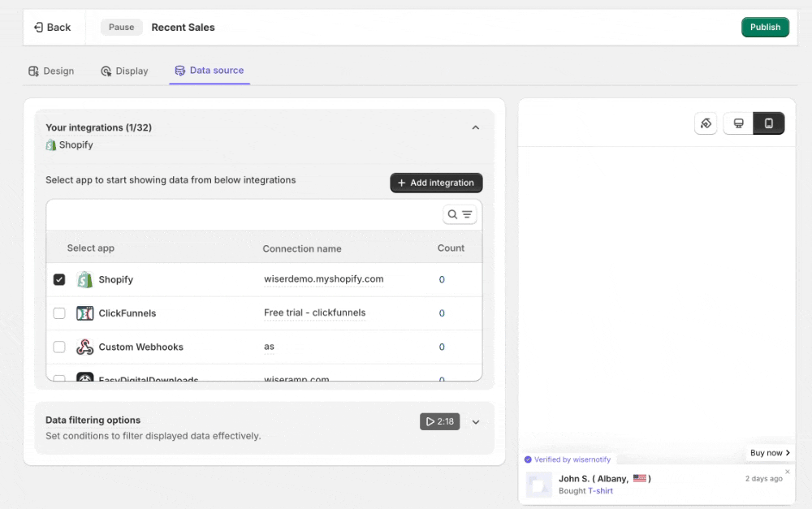The image size is (812, 509).
Task: Uncheck the Shopify app checkbox
Action: click(59, 279)
